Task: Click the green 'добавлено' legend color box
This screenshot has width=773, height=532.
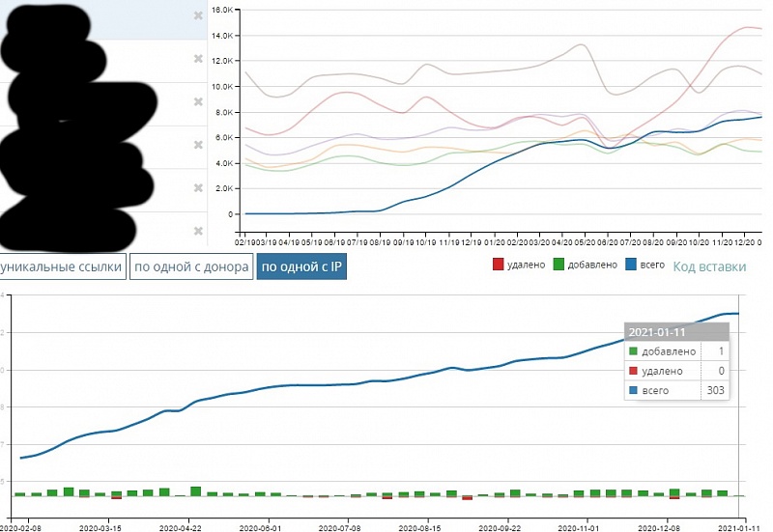Action: [x=559, y=266]
